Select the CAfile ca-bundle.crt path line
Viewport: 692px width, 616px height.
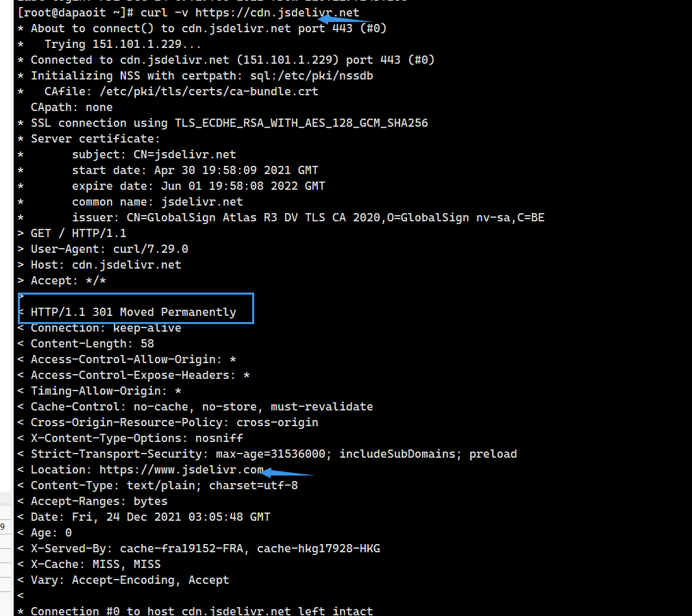tap(168, 92)
